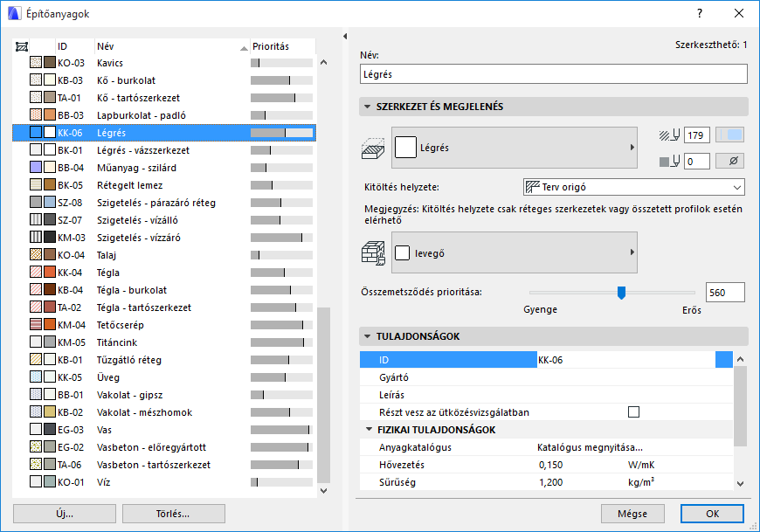Confirm with the OK button
Image resolution: width=760 pixels, height=532 pixels.
712,514
